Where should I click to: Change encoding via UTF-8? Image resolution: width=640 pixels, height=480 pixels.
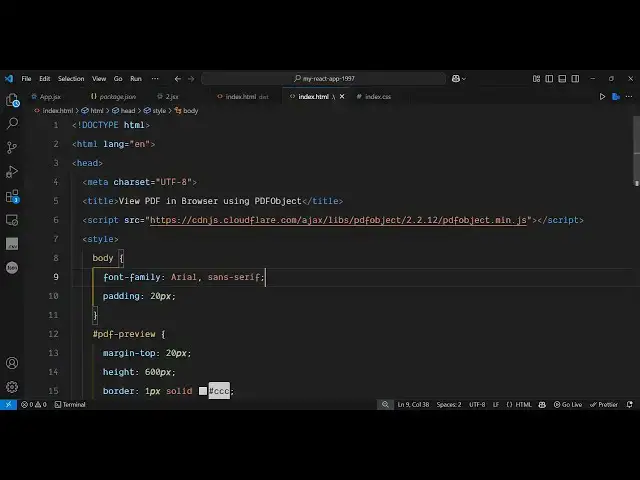[x=477, y=404]
